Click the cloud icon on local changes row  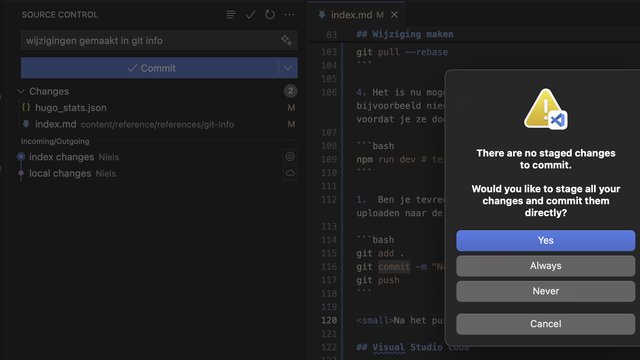tap(290, 173)
